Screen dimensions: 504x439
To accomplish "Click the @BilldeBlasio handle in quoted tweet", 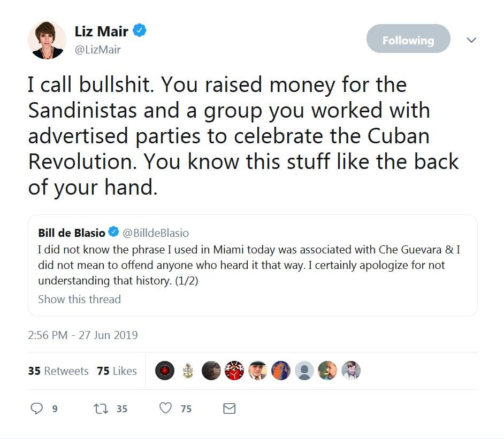I will (156, 233).
